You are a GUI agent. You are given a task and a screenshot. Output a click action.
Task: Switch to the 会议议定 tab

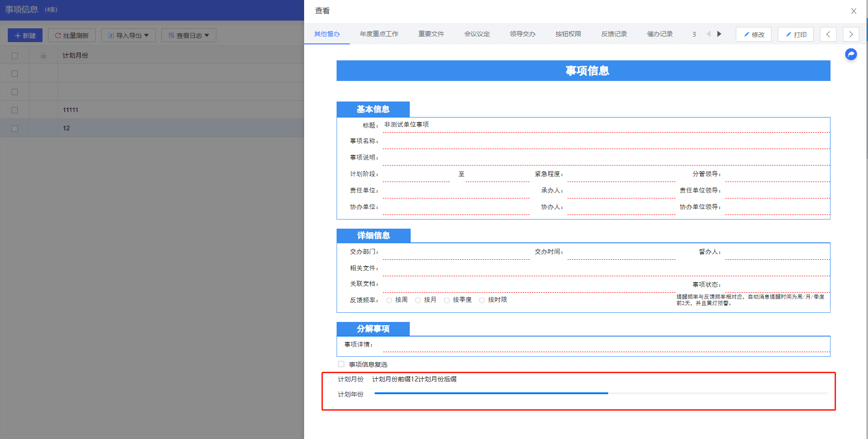pyautogui.click(x=477, y=34)
